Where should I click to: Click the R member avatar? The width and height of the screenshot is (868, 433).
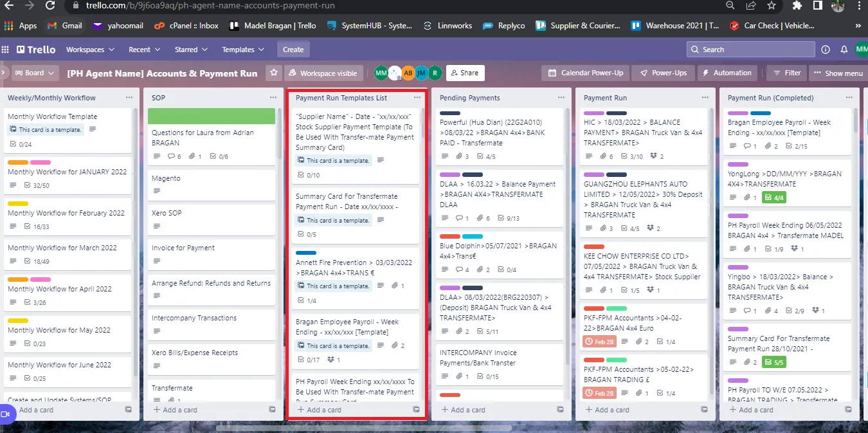point(435,73)
